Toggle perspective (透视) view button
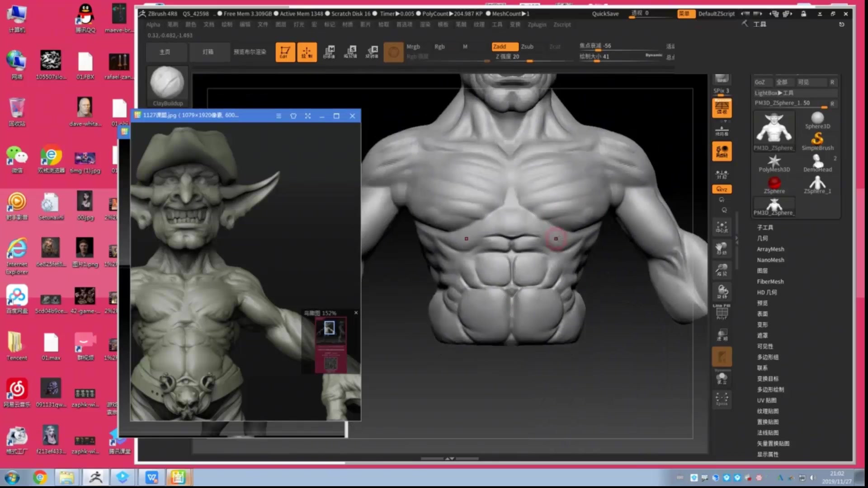Screen dimensions: 868x488 coord(637,13)
